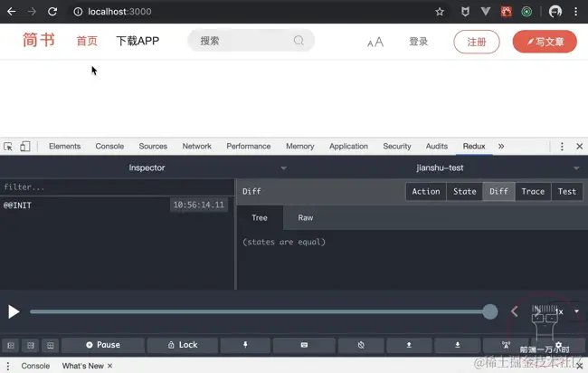Screen dimensions: 588x373
Task: Select the first monitor layout icon
Action: click(x=11, y=345)
